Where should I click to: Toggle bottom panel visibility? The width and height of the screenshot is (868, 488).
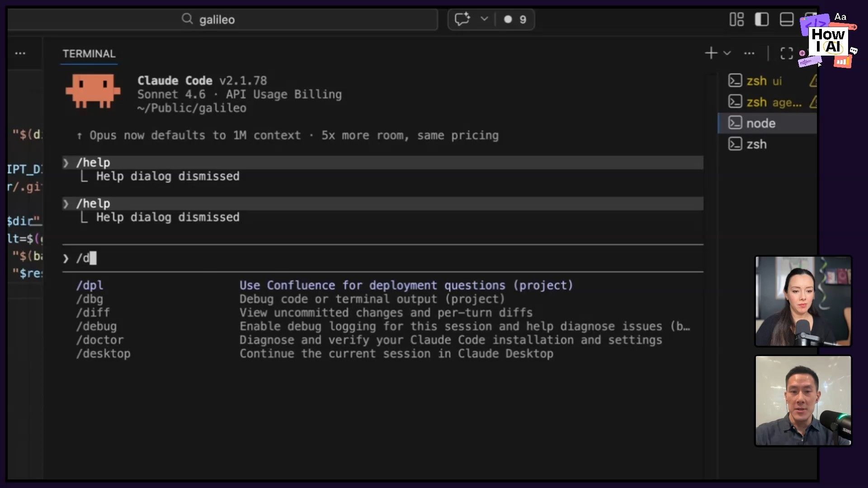point(787,19)
